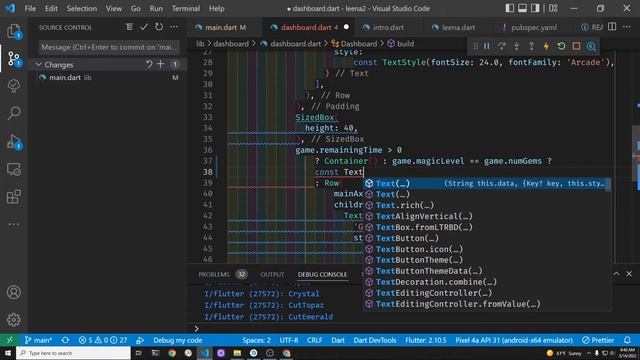Screen dimensions: 640x360
Task: Click Debug my code in status bar
Action: click(x=178, y=340)
